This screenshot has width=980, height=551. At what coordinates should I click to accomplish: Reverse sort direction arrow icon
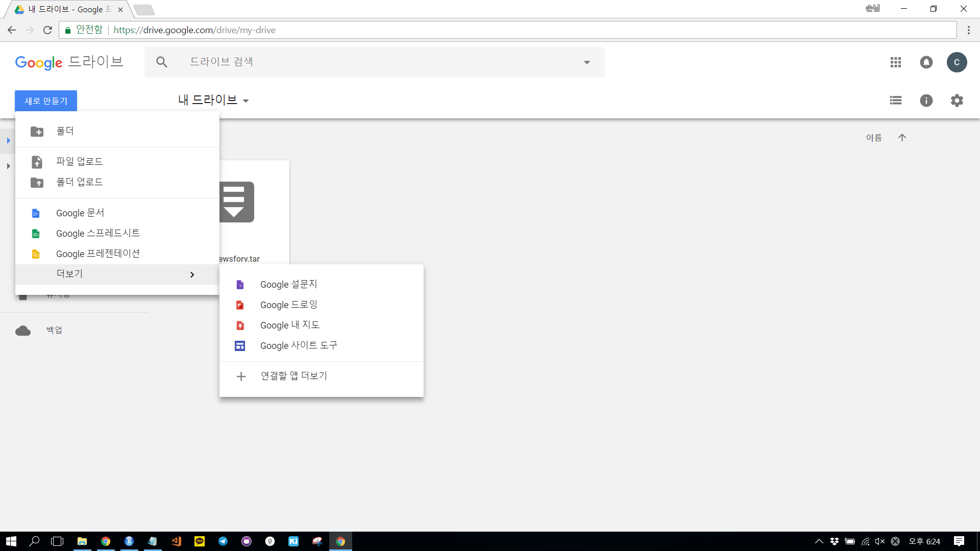click(x=902, y=138)
